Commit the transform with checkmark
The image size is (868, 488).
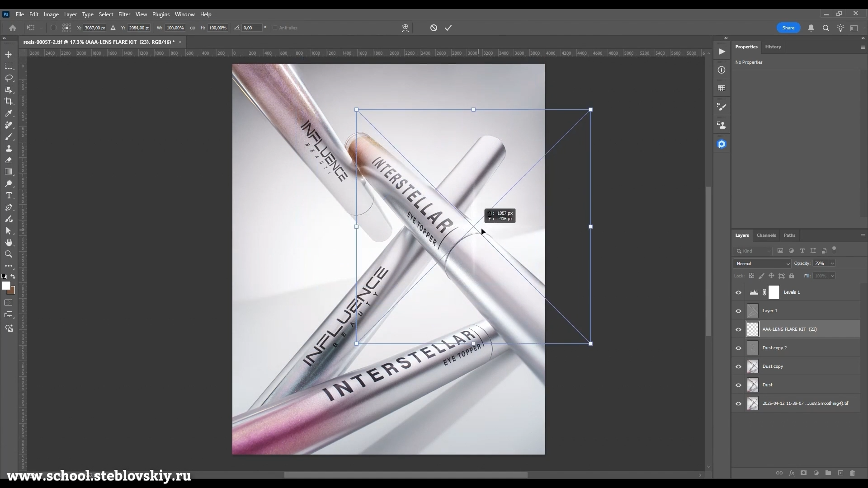click(x=448, y=28)
